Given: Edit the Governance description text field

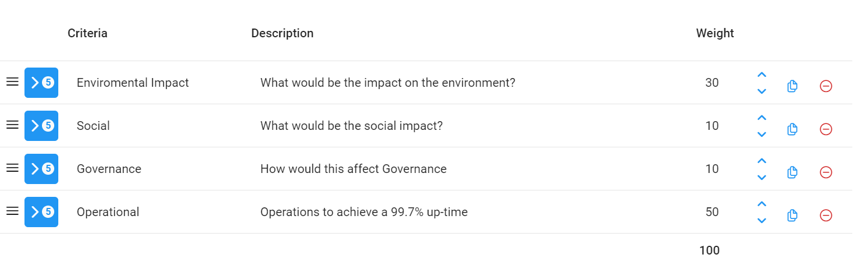Looking at the screenshot, I should tap(353, 169).
